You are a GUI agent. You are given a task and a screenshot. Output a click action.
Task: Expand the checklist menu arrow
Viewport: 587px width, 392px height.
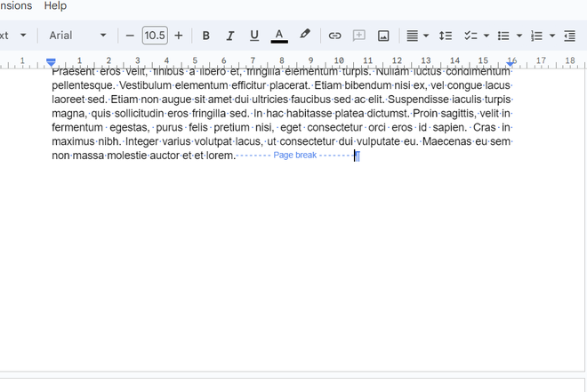(486, 36)
